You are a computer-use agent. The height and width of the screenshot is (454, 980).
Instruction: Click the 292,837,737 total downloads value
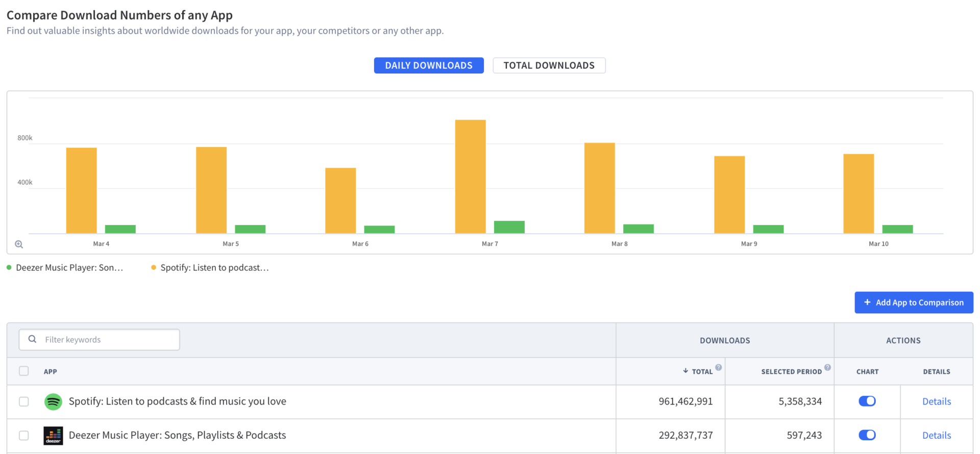[685, 435]
